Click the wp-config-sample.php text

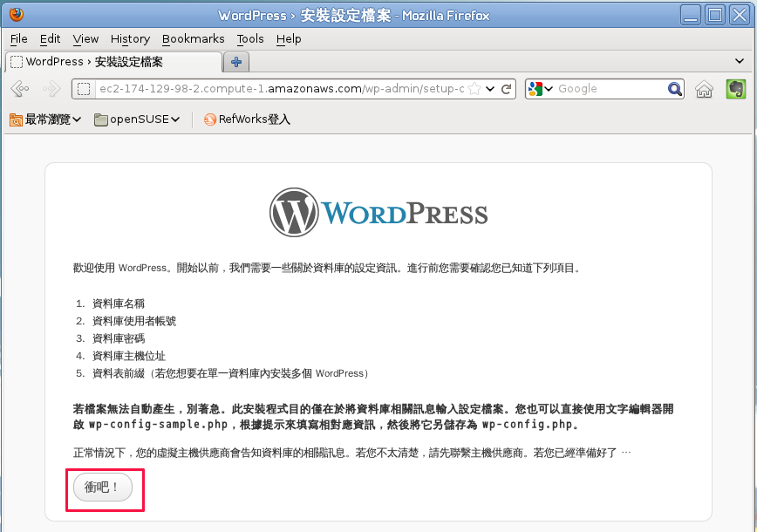click(x=159, y=425)
